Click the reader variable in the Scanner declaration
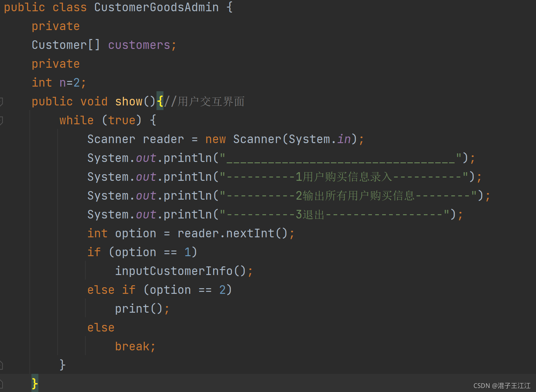Image resolution: width=536 pixels, height=392 pixels. (x=163, y=139)
